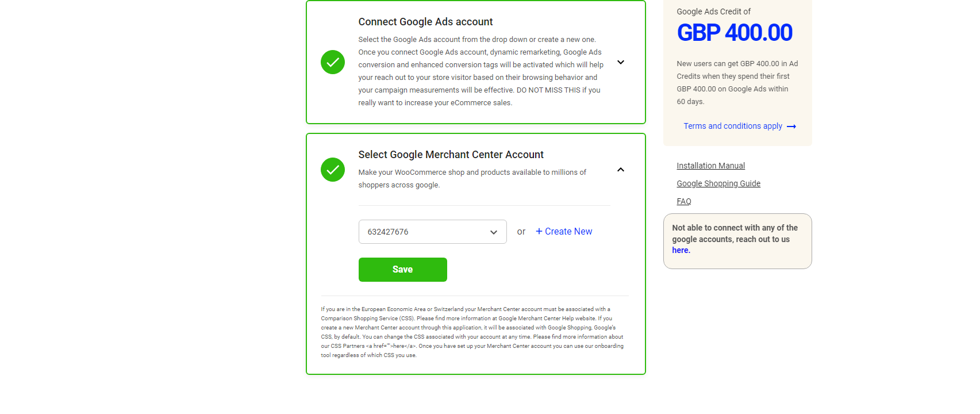This screenshot has height=414, width=980.
Task: Create New Merchant Center account link
Action: pyautogui.click(x=564, y=231)
